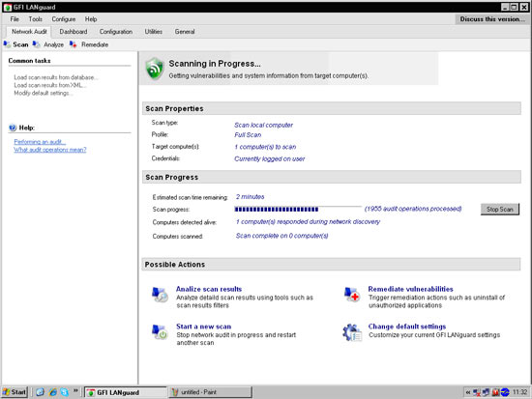This screenshot has height=399, width=532.
Task: Click the Full Scan profile value
Action: pyautogui.click(x=248, y=134)
